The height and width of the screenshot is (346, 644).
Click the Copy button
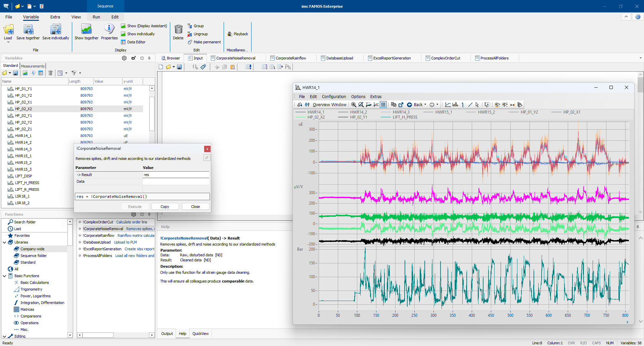tap(165, 207)
